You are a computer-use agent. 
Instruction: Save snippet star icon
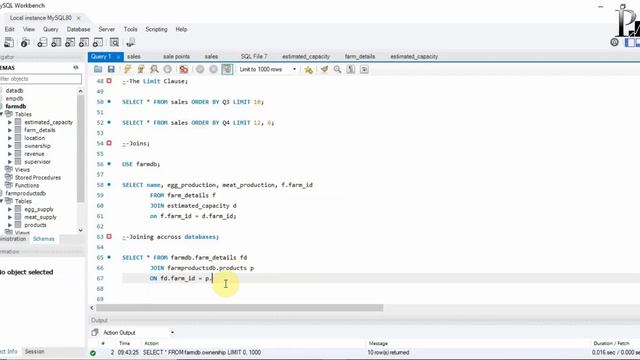[309, 69]
